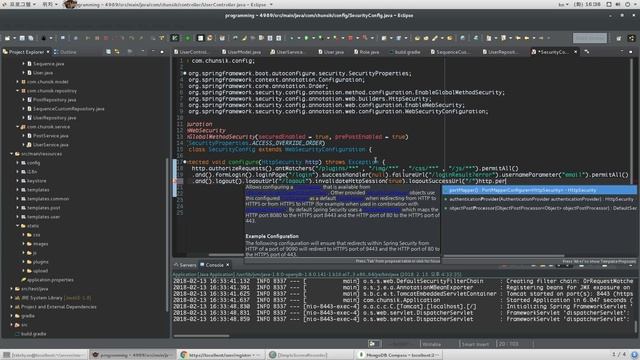Open the build.gradle editor tab

tap(404, 52)
